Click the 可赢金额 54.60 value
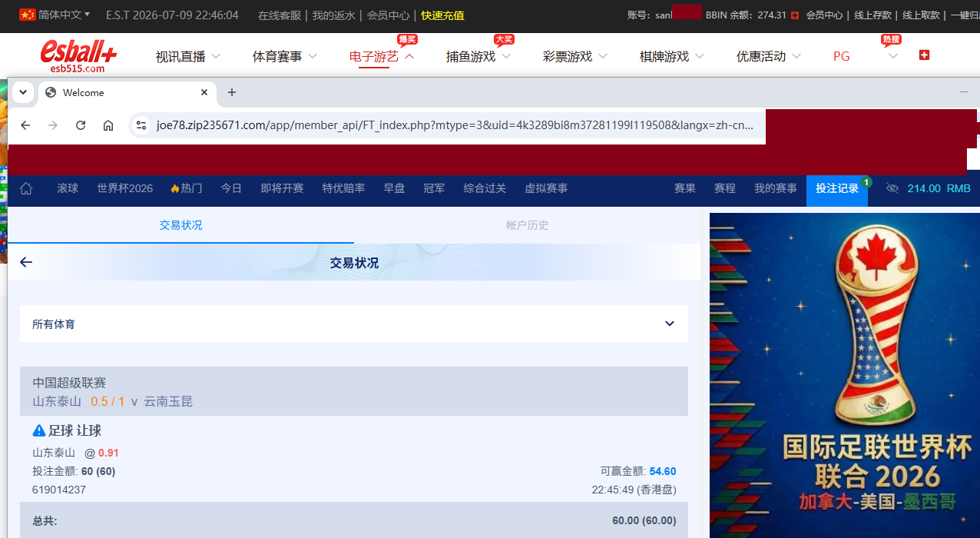This screenshot has height=538, width=980. tap(663, 471)
